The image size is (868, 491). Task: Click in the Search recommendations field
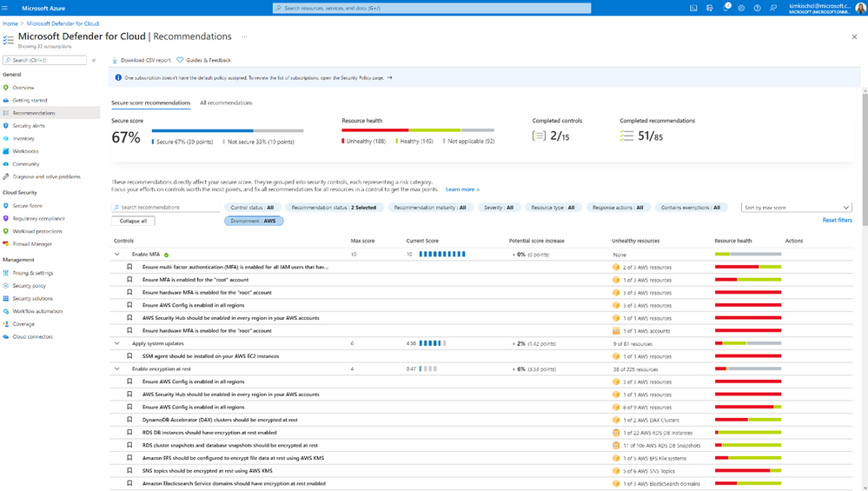tap(166, 208)
